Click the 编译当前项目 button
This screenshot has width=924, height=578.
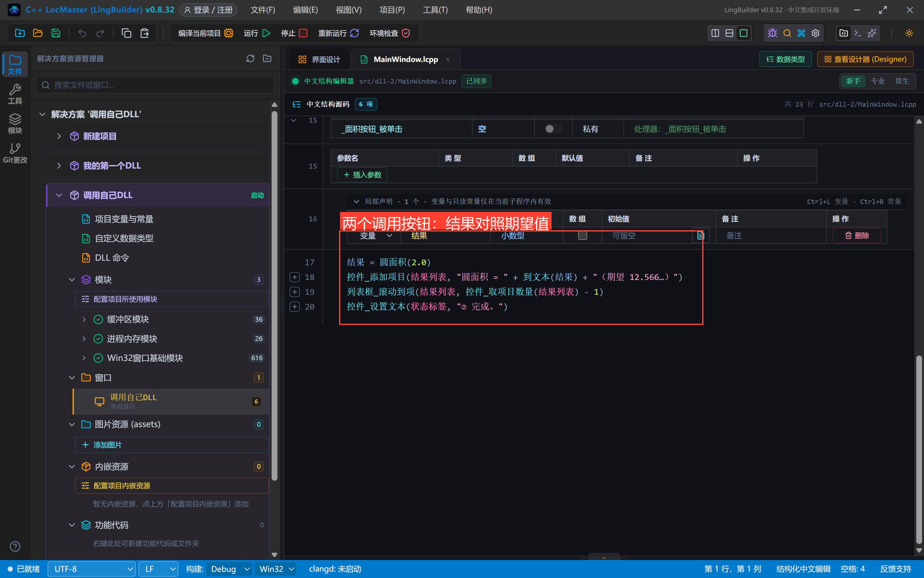205,33
